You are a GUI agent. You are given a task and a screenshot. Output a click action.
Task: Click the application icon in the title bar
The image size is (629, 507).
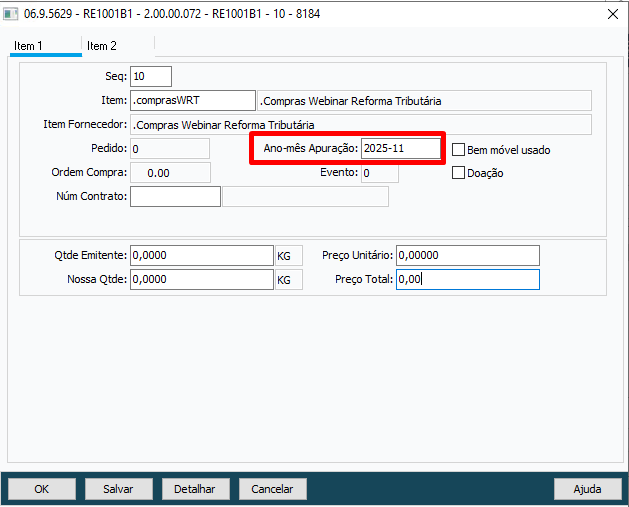[x=10, y=14]
